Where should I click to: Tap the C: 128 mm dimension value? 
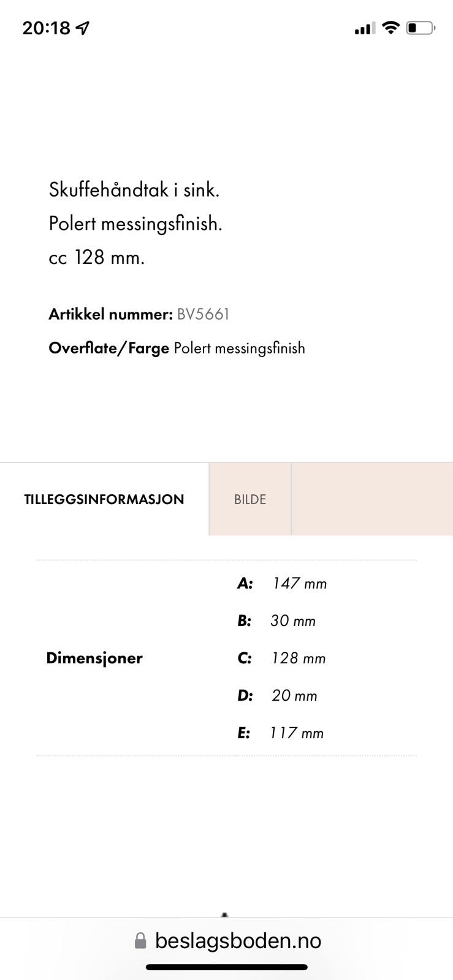tap(299, 658)
